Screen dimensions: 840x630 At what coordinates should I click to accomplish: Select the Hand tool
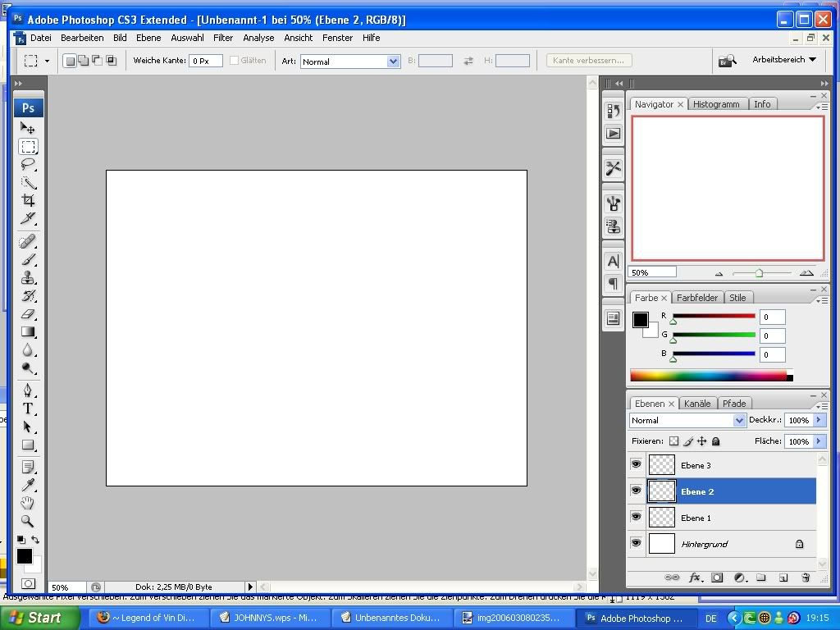pyautogui.click(x=28, y=503)
